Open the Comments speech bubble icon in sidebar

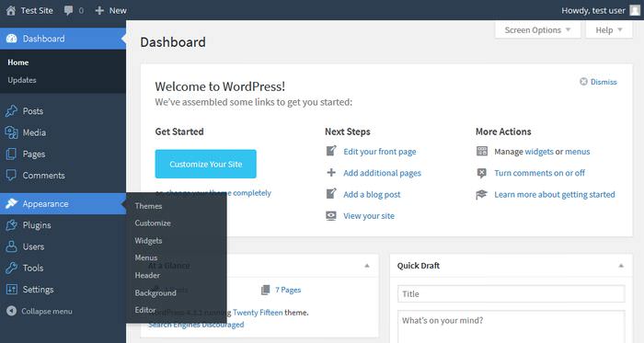pos(11,176)
